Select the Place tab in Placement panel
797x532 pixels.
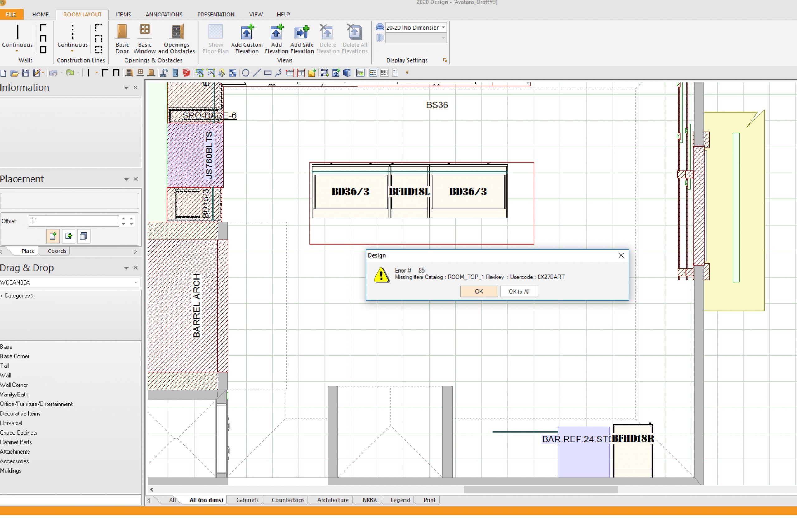[x=28, y=251]
